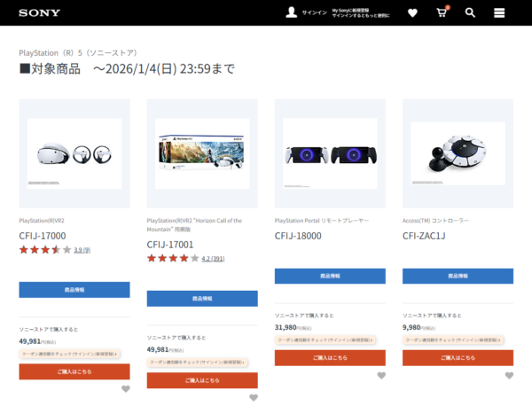The width and height of the screenshot is (532, 406).
Task: Click the 9,980 price text
Action: tap(411, 327)
